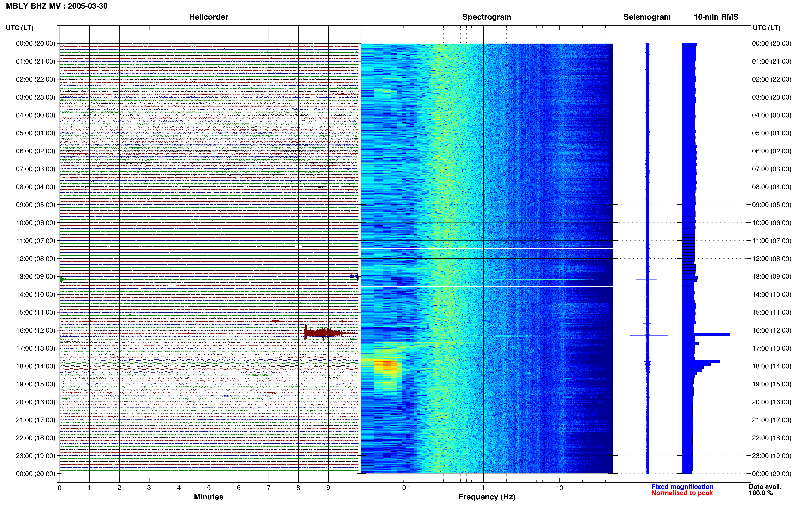The width and height of the screenshot is (812, 508).
Task: Click minute tick label '0' on helicorder axis
Action: (59, 488)
